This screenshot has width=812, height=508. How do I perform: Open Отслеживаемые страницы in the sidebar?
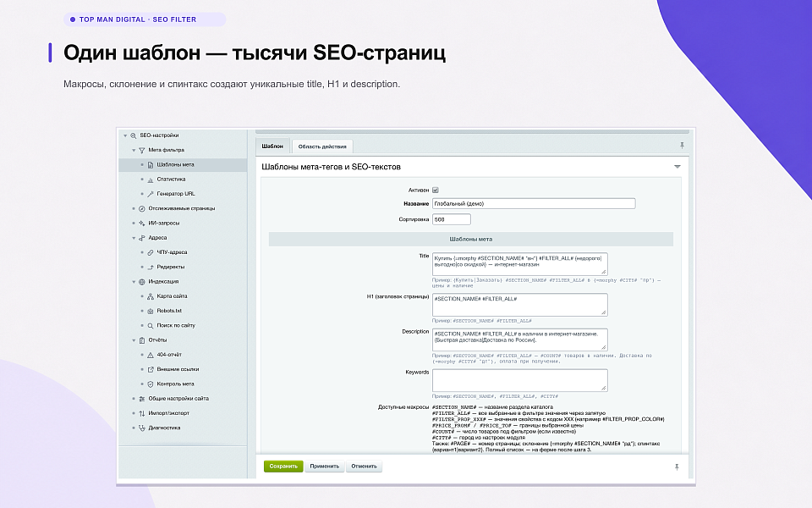[x=182, y=208]
